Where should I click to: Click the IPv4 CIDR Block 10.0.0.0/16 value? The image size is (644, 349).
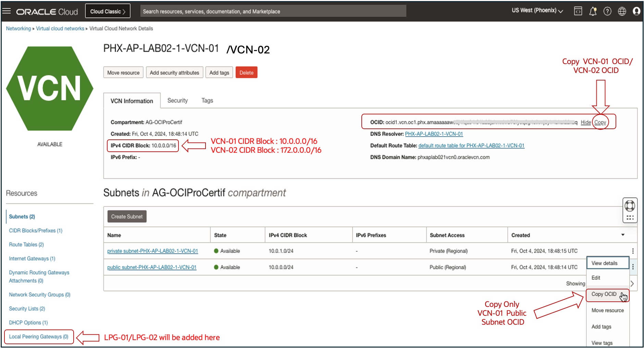[x=164, y=146]
